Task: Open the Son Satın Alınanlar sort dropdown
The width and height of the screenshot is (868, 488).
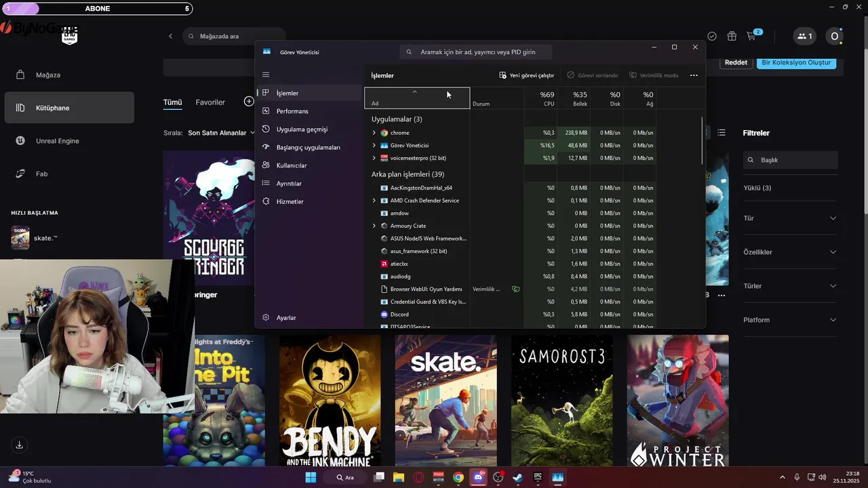Action: tap(221, 133)
